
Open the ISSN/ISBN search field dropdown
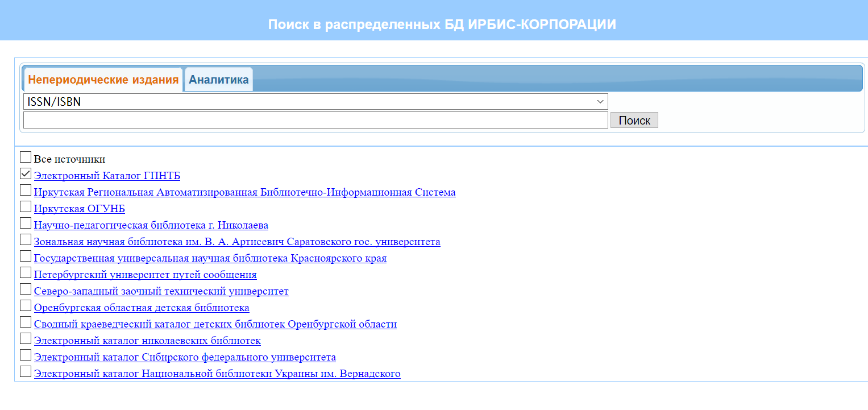pyautogui.click(x=315, y=102)
